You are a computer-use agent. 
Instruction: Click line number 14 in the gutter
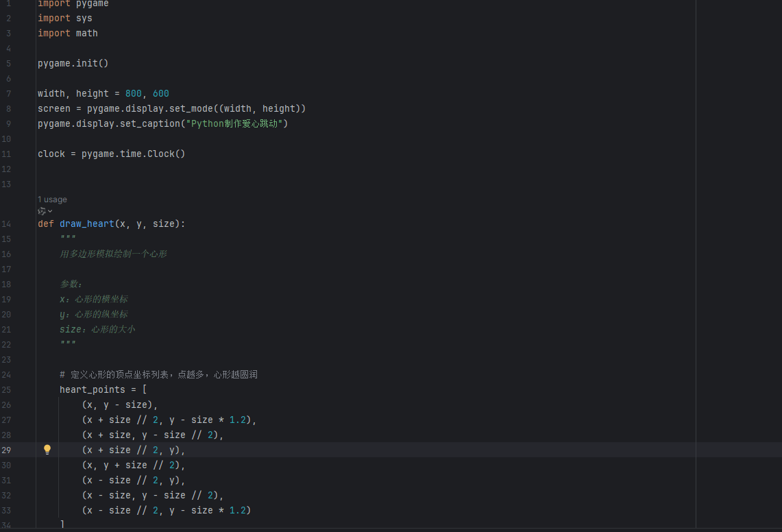coord(7,223)
